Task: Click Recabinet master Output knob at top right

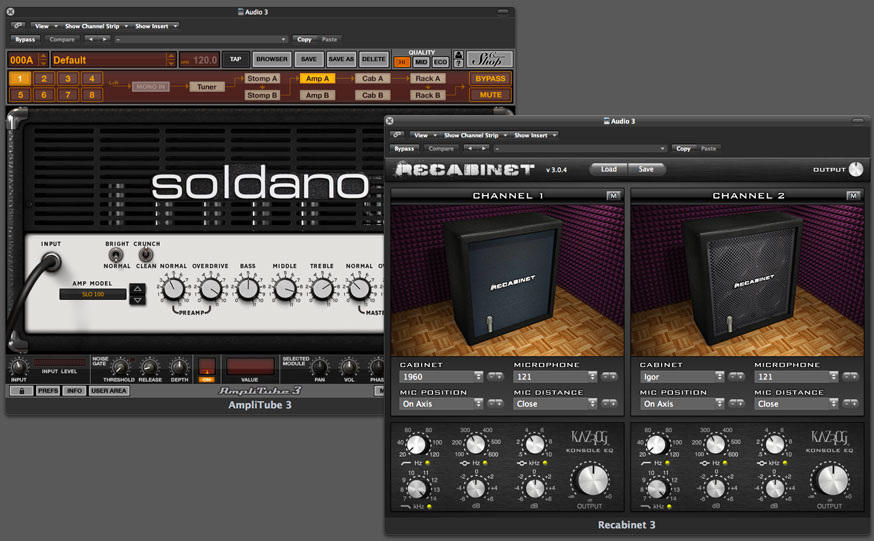Action: tap(856, 169)
